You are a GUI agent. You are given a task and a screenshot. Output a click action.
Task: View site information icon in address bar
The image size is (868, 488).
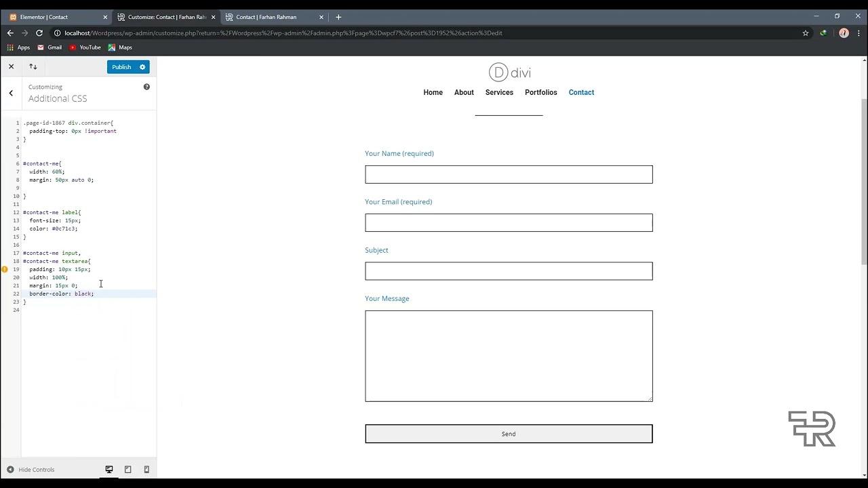click(58, 33)
